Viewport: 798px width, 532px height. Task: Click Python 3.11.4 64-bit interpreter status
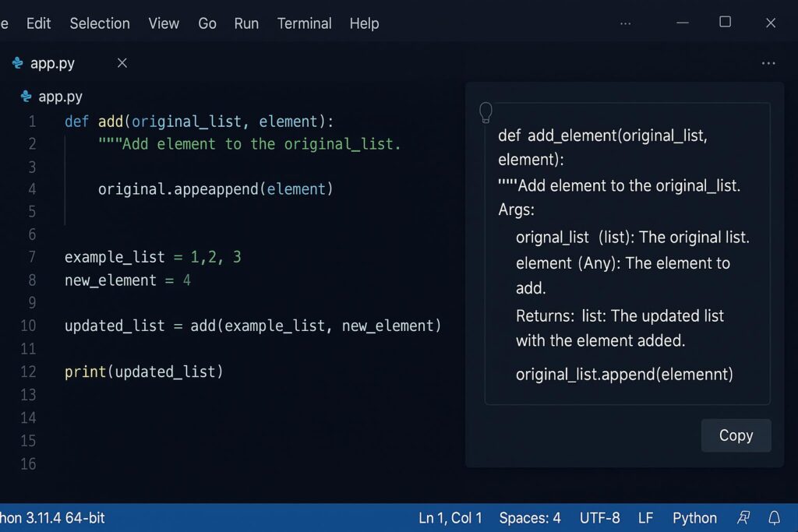point(52,518)
